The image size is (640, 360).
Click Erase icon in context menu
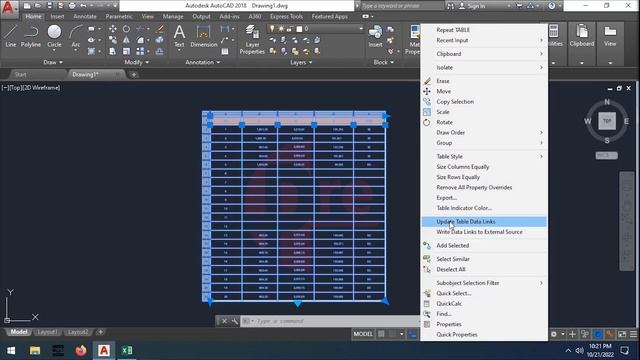(x=427, y=81)
